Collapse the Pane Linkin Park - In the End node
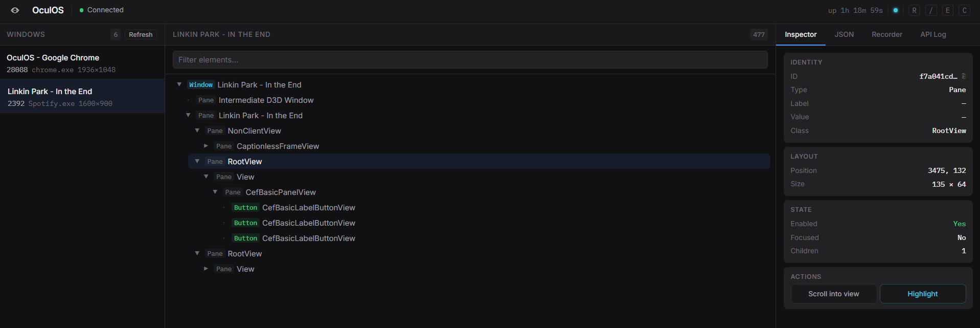The image size is (980, 328). click(x=188, y=115)
